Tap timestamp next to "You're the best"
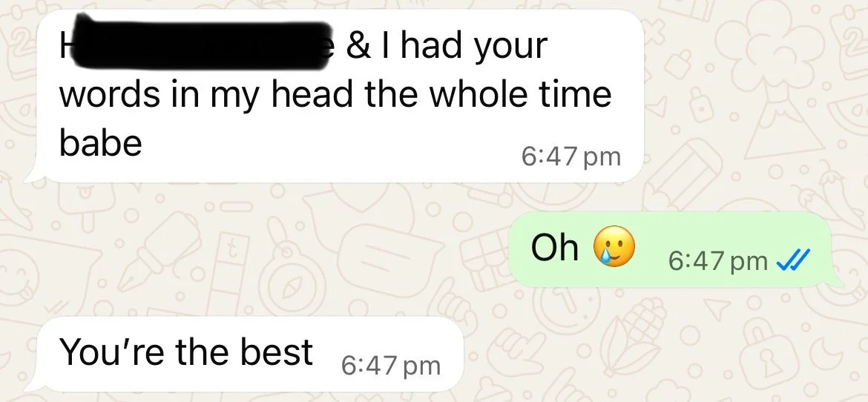The image size is (868, 402). click(x=391, y=366)
